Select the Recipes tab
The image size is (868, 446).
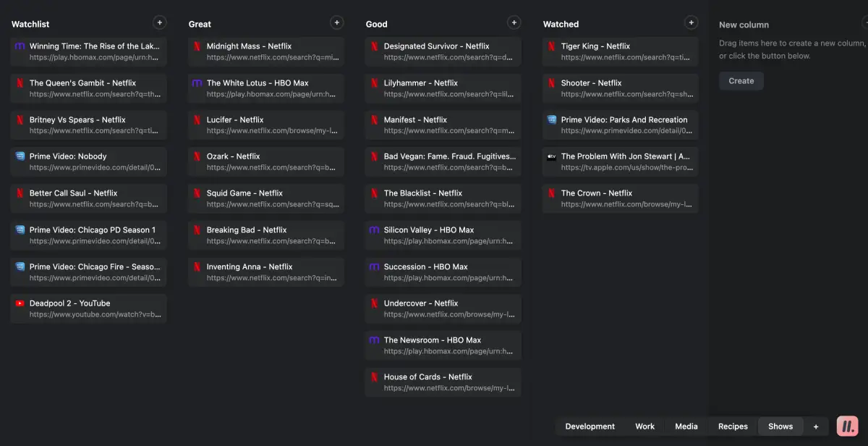point(733,426)
